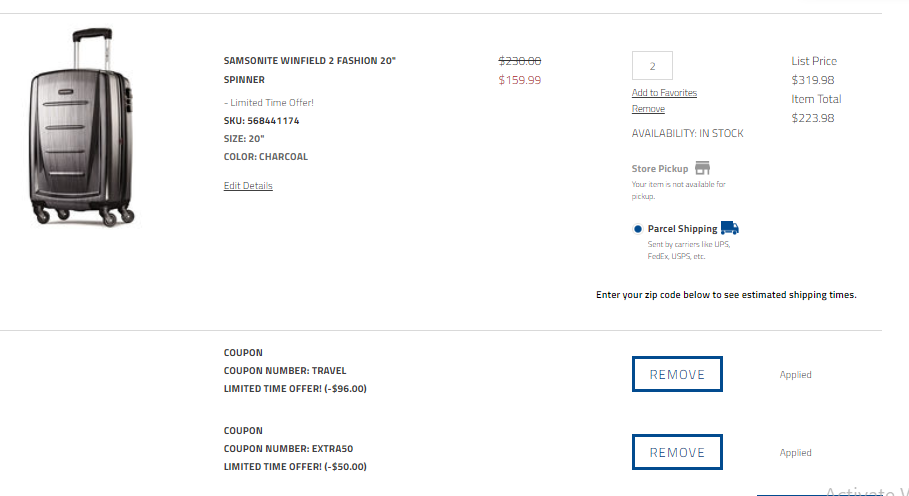Open the Edit Details link
This screenshot has height=496, width=909.
pos(248,186)
